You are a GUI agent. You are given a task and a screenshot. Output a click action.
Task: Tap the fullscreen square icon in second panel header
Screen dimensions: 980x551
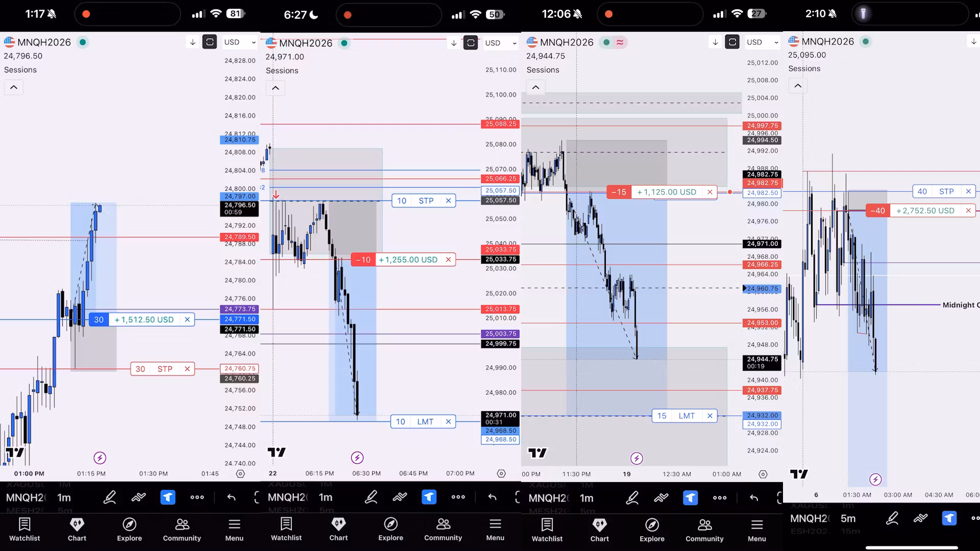coord(471,43)
